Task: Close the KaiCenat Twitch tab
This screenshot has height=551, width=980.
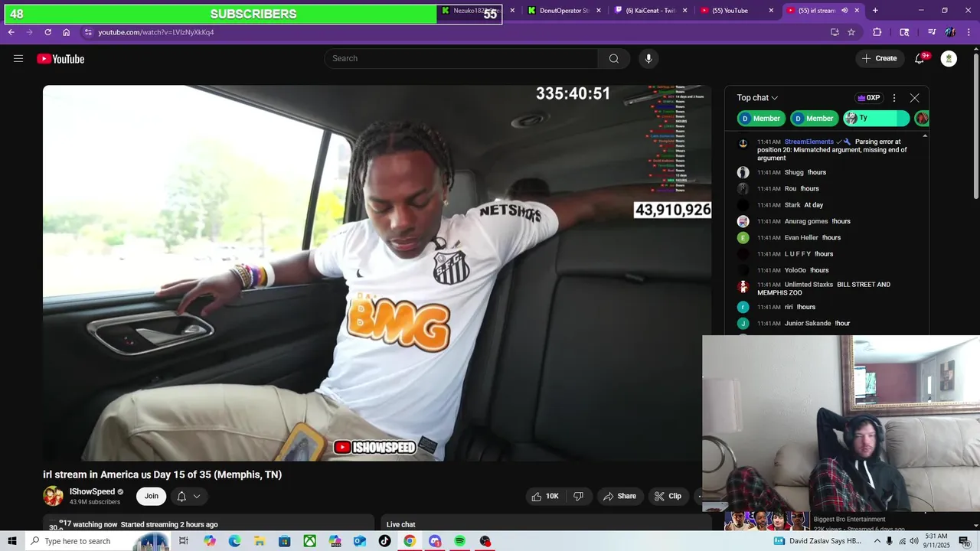Action: (x=684, y=11)
